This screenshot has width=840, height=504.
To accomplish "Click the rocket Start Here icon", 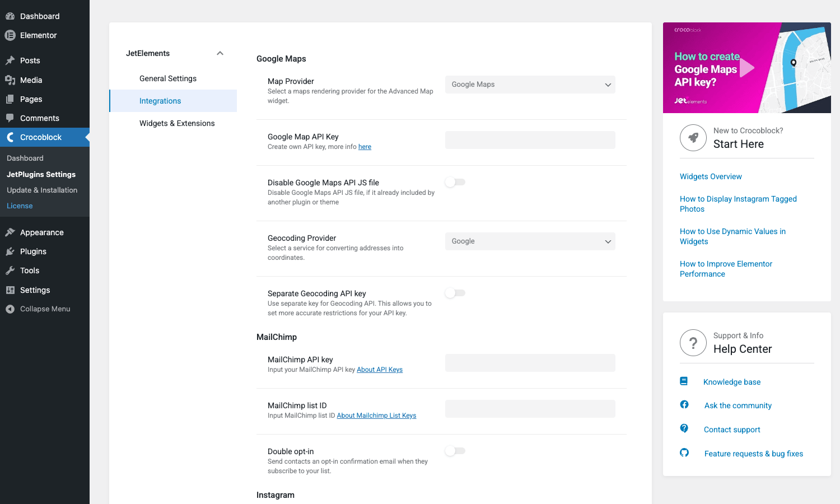I will 693,138.
